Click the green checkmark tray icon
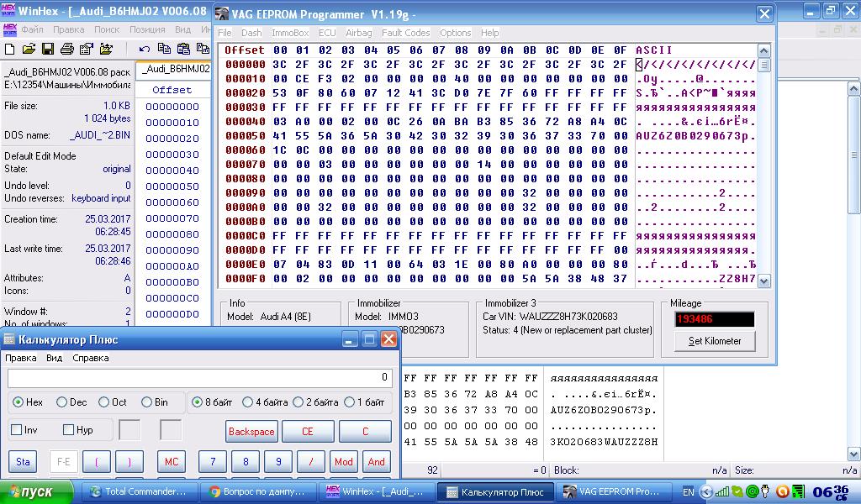Screen dimensions: 861x504 [x=737, y=492]
